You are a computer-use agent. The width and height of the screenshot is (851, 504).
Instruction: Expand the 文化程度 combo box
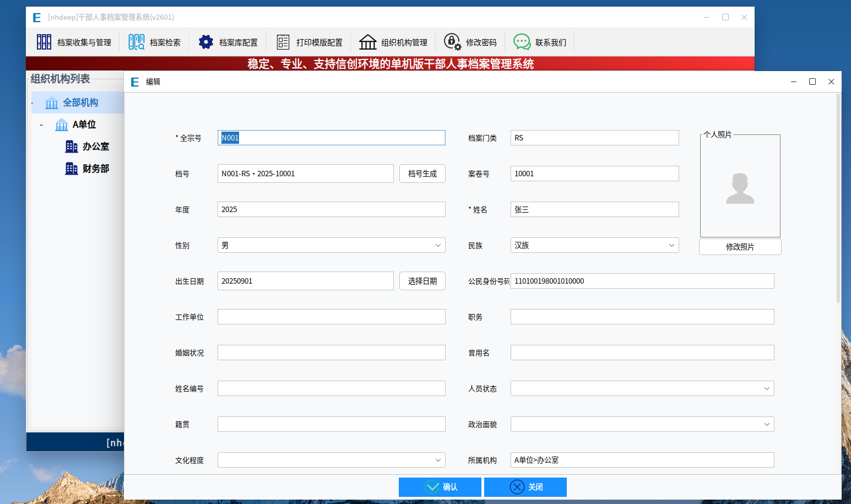(438, 460)
